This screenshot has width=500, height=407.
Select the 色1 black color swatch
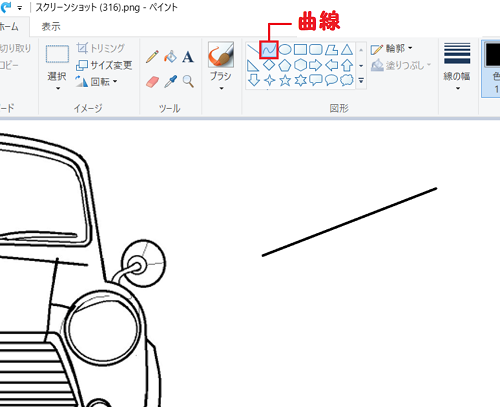493,54
